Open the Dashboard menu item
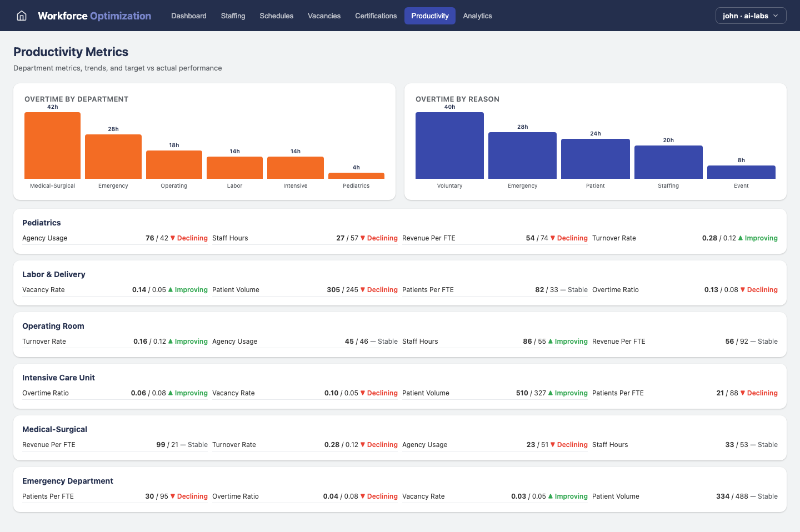Screen dimensions: 800x532 (x=188, y=16)
